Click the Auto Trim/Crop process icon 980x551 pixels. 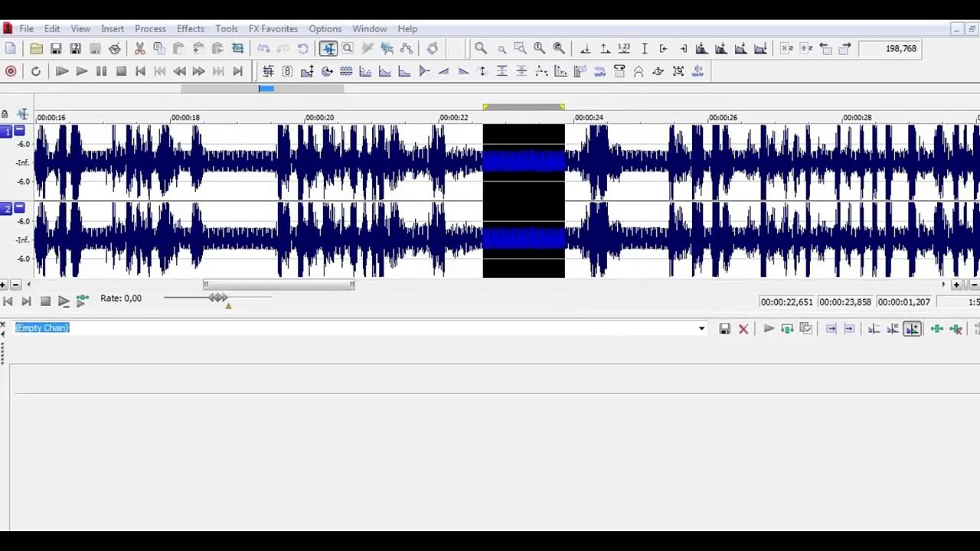(268, 71)
